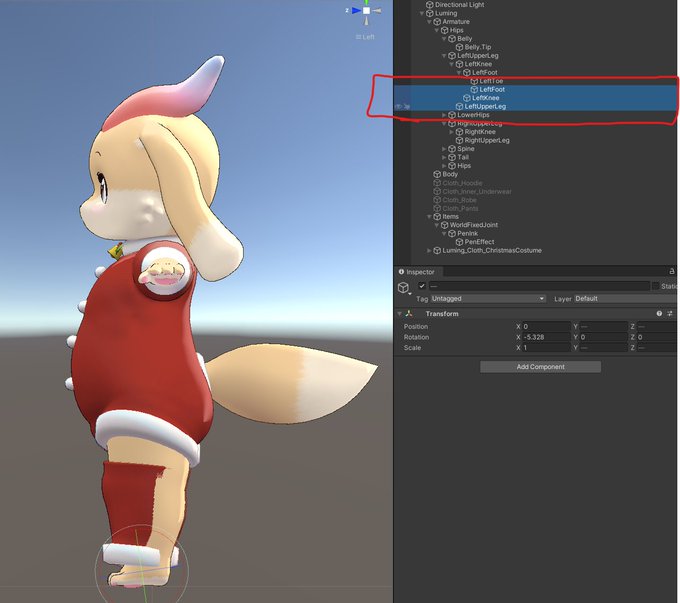Image resolution: width=680 pixels, height=603 pixels.
Task: Open the Layer dropdown showing Default
Action: (x=625, y=298)
